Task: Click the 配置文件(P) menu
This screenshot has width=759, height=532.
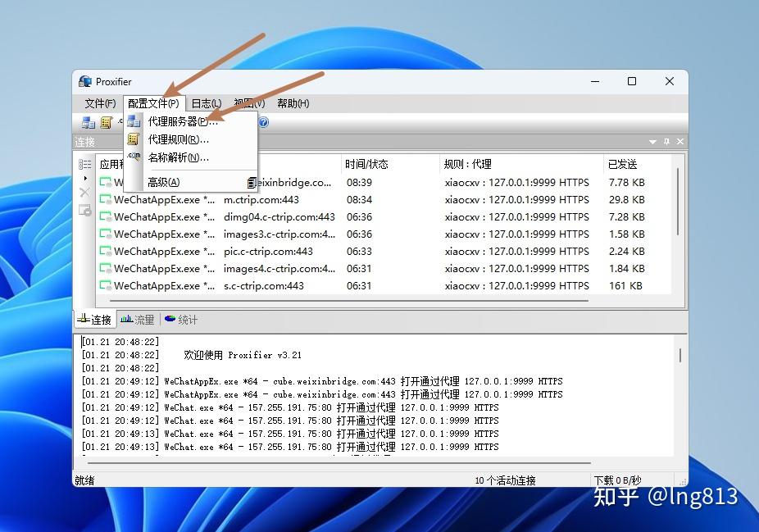Action: click(x=153, y=103)
